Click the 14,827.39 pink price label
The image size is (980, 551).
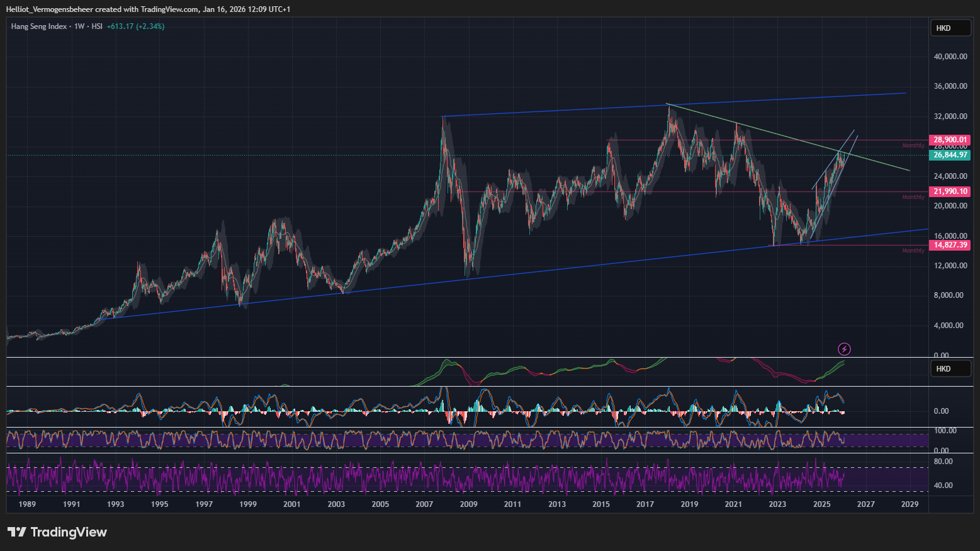click(x=950, y=245)
